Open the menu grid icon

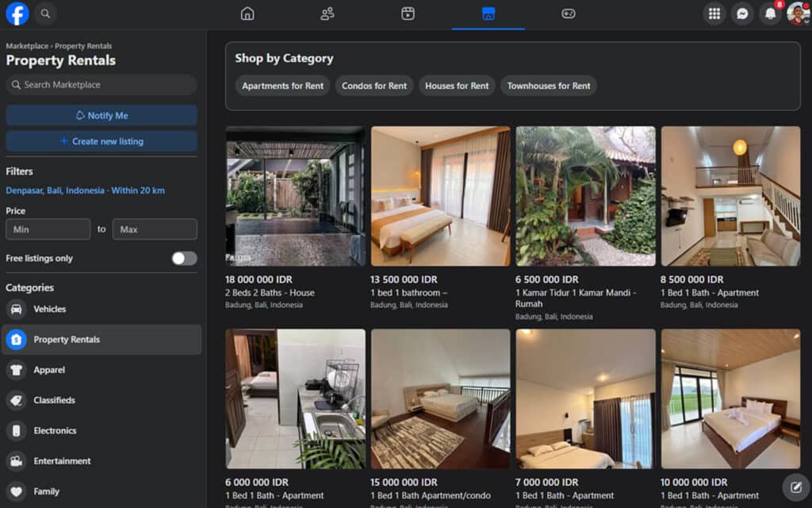pos(714,13)
